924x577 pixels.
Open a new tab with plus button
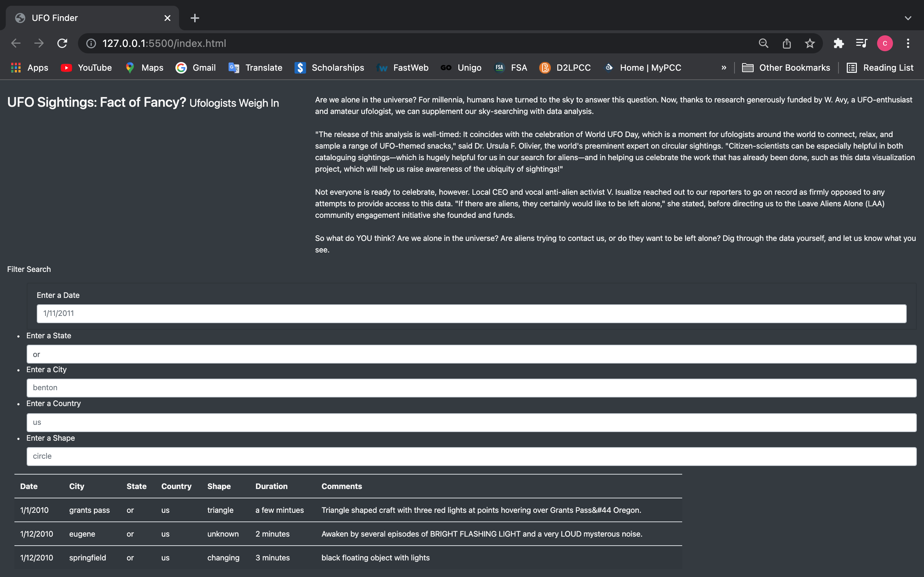pyautogui.click(x=195, y=18)
